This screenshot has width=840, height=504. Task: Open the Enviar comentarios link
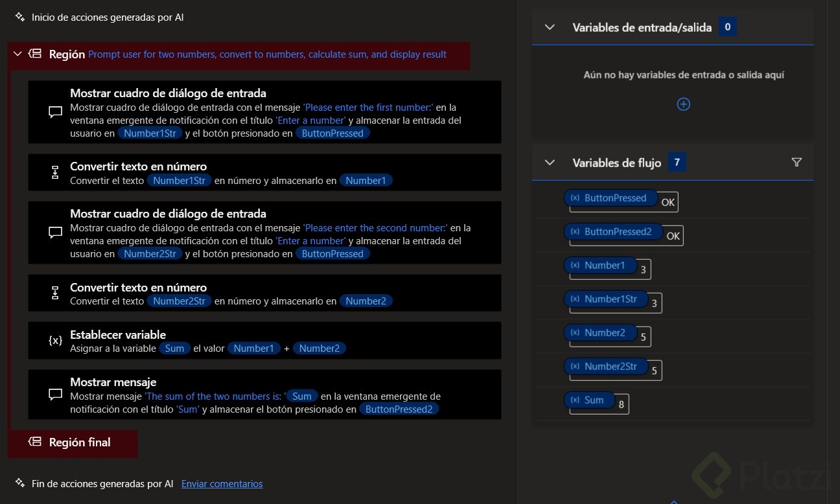[222, 484]
